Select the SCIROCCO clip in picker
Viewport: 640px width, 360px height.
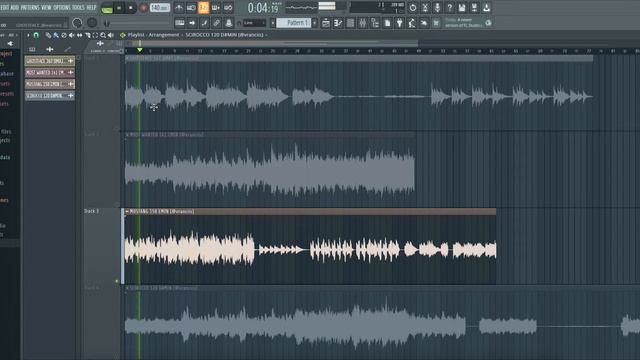(49, 96)
